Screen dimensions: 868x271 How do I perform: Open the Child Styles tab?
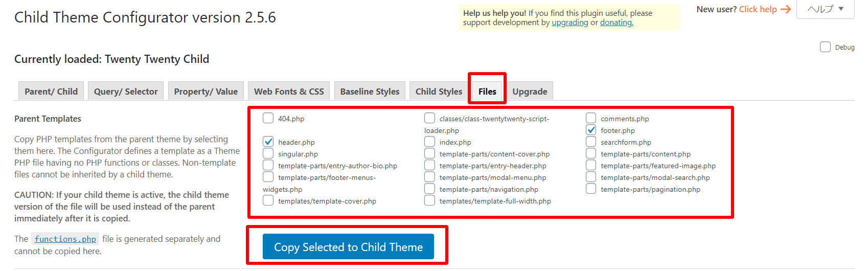pyautogui.click(x=439, y=92)
